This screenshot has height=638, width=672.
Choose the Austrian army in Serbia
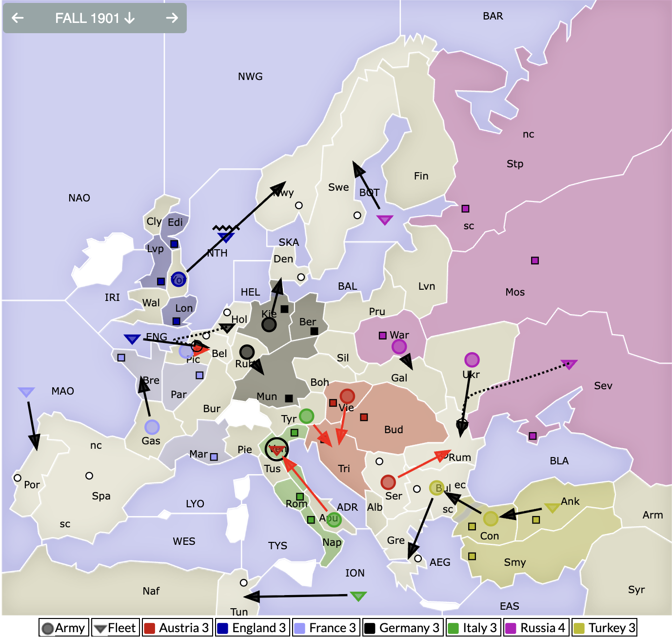click(x=388, y=482)
